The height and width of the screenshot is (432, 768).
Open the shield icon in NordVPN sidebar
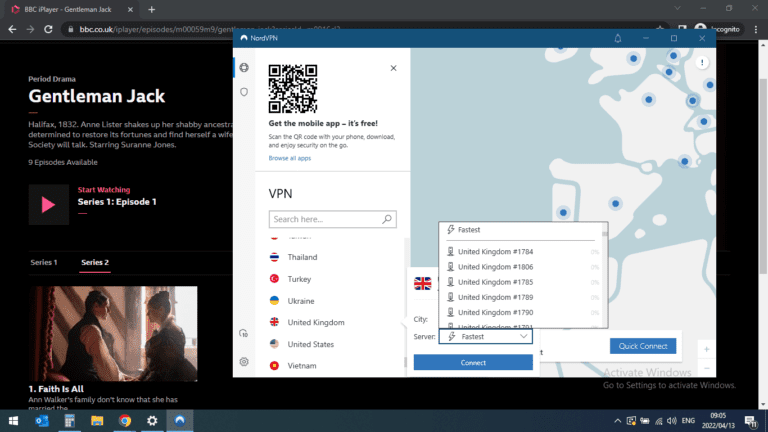(x=244, y=92)
